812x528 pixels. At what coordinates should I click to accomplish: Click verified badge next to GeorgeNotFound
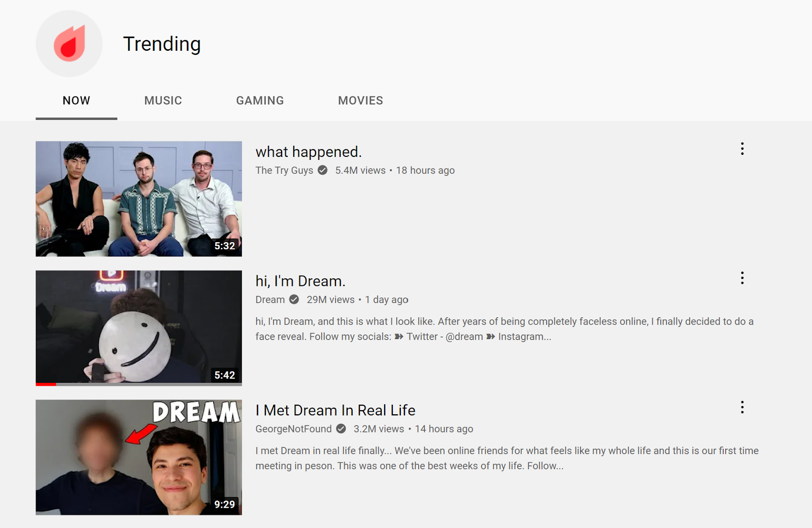(x=341, y=428)
